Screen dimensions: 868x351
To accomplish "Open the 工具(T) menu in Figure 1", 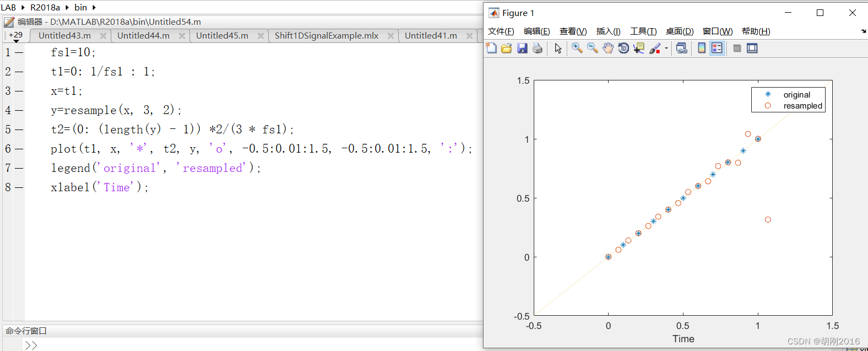I will click(643, 31).
